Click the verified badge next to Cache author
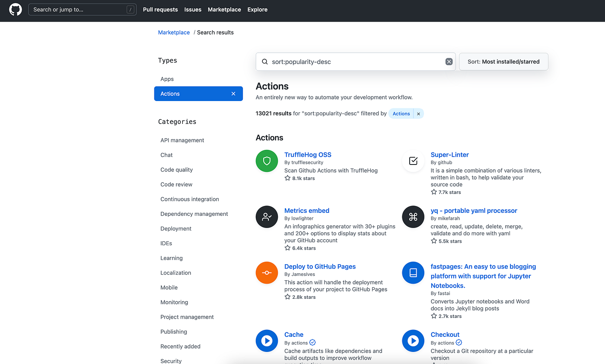This screenshot has width=605, height=364. point(312,342)
